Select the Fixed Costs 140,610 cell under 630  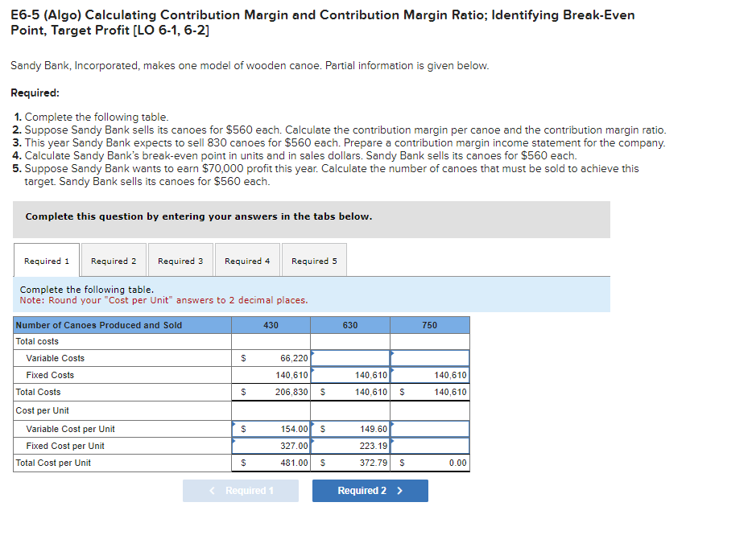(x=349, y=375)
